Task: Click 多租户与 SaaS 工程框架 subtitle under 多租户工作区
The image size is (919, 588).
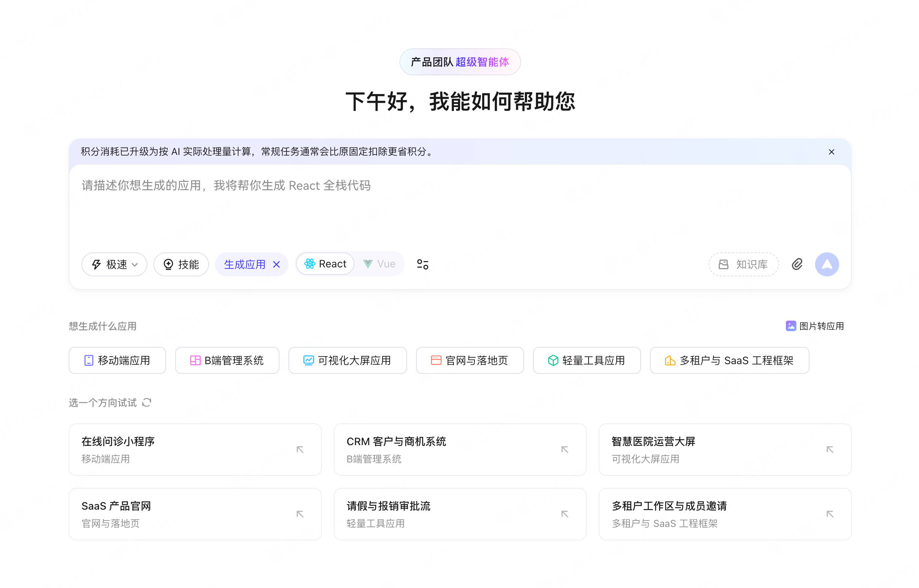Action: click(664, 523)
